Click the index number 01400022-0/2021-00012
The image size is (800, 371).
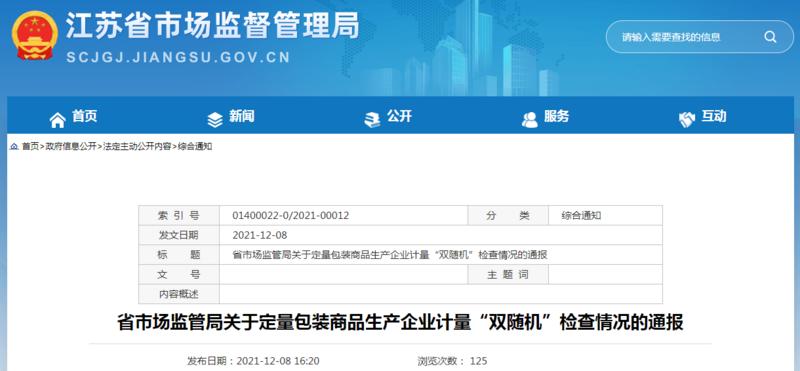point(290,216)
